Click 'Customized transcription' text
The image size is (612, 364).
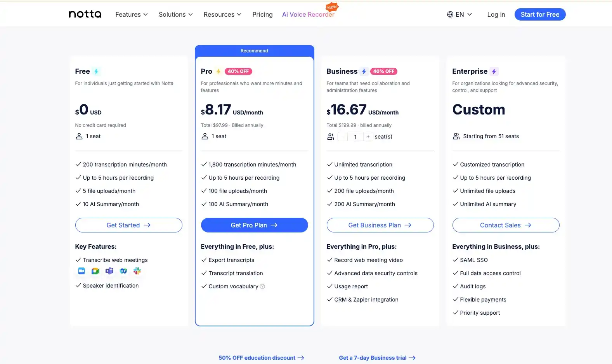tap(492, 165)
